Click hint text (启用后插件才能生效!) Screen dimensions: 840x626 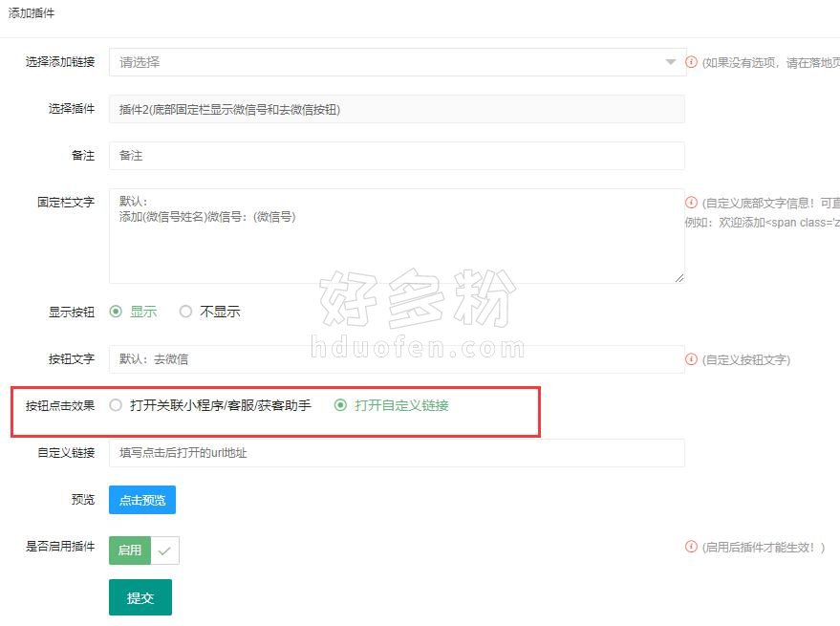pyautogui.click(x=764, y=547)
